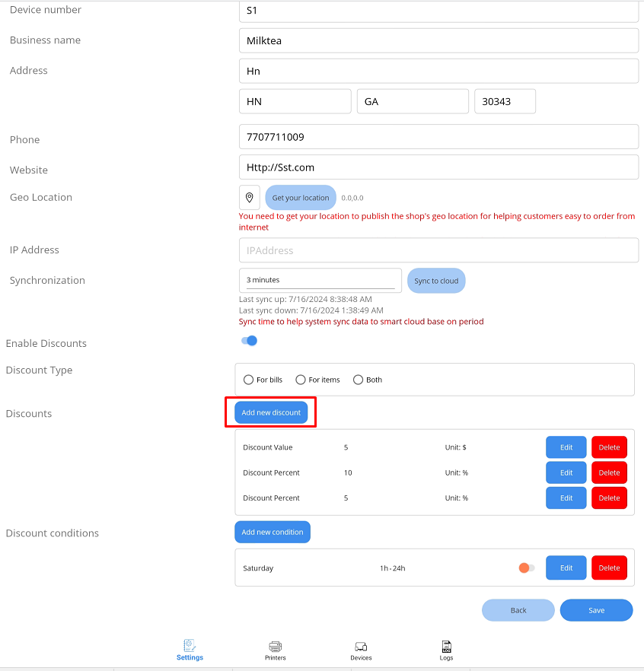644x671 pixels.
Task: Toggle the Saturday condition switch
Action: click(526, 568)
